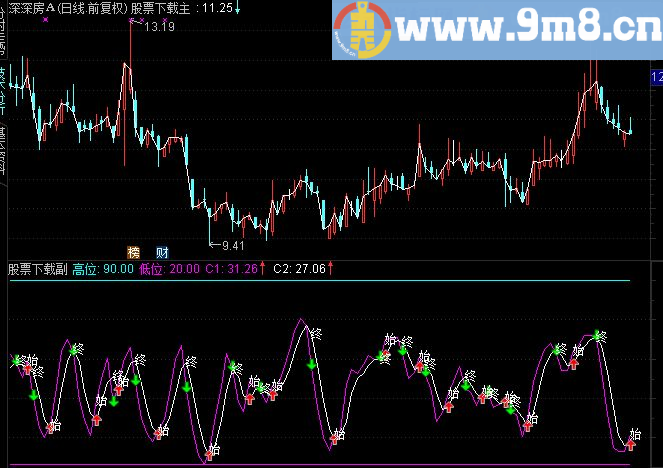Click the 高位 90.00 parameter
Viewport: 663px width, 468px height.
103,269
